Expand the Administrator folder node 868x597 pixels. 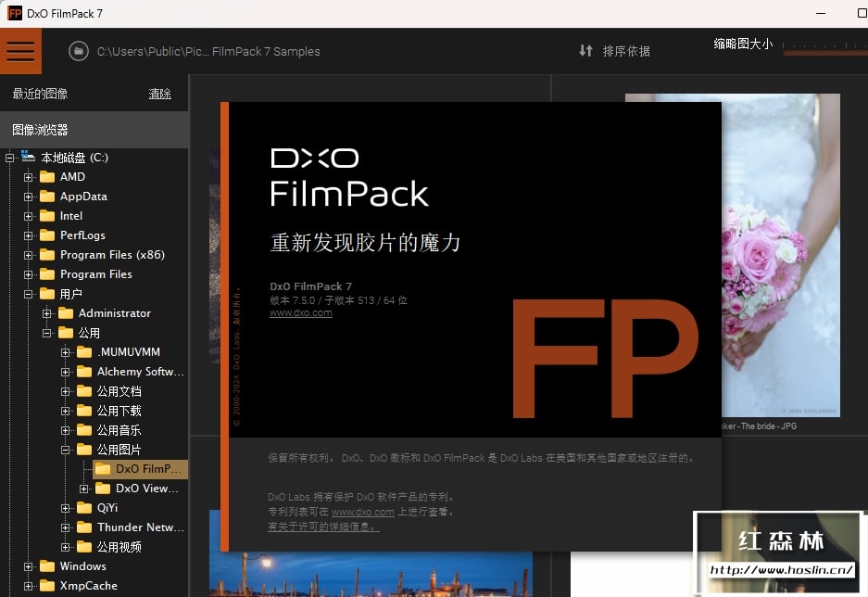(x=47, y=313)
